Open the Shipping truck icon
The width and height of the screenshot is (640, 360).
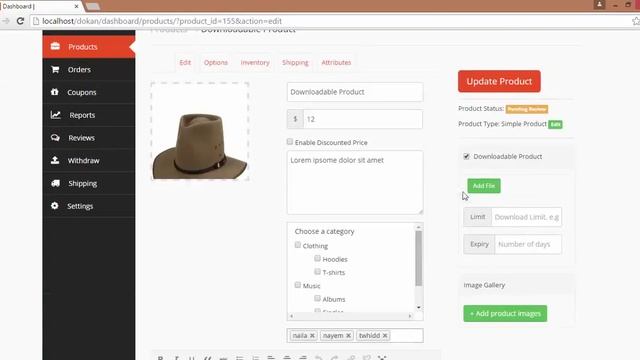(56, 183)
